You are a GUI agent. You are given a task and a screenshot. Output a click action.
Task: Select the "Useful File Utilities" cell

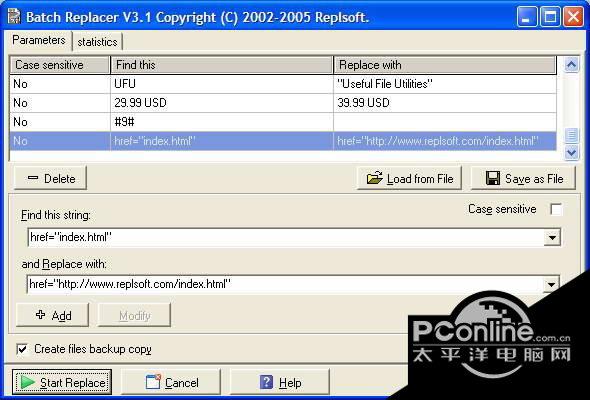445,84
